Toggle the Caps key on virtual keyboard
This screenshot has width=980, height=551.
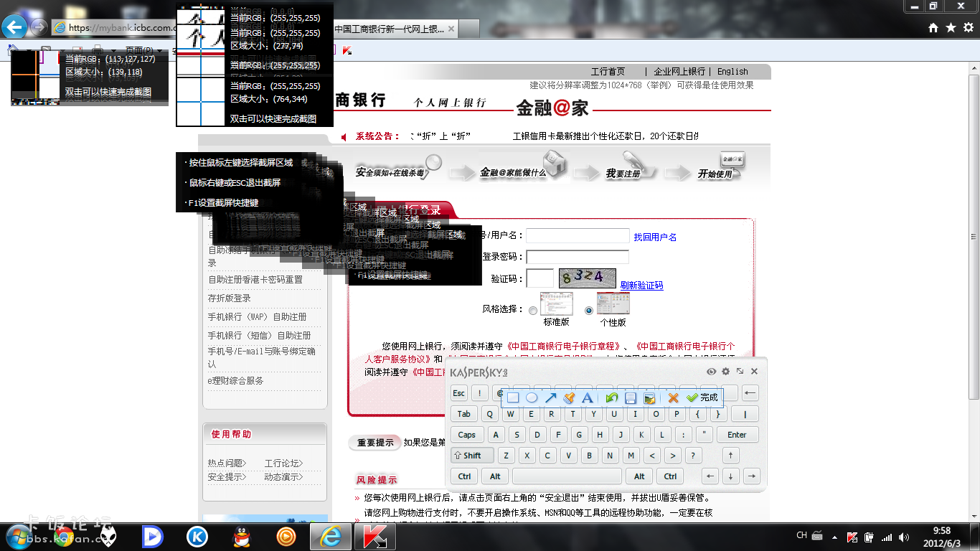pos(467,435)
